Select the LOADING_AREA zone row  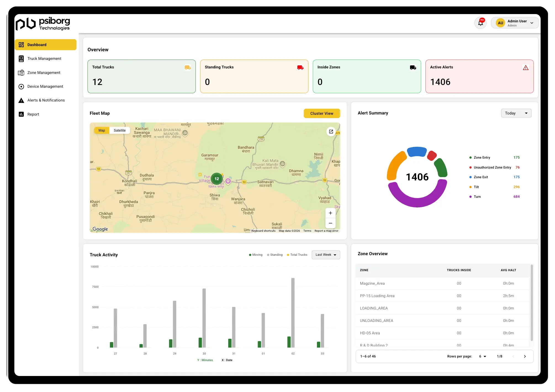click(443, 308)
